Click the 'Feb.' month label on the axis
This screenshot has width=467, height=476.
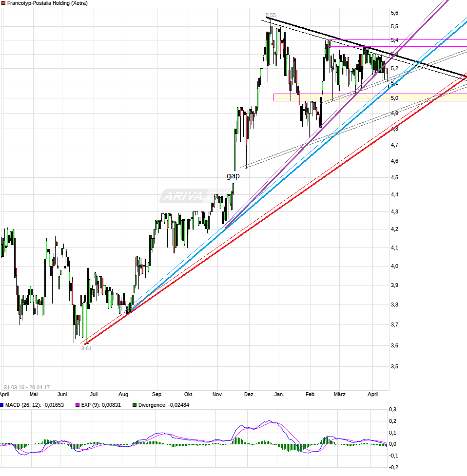click(x=311, y=394)
